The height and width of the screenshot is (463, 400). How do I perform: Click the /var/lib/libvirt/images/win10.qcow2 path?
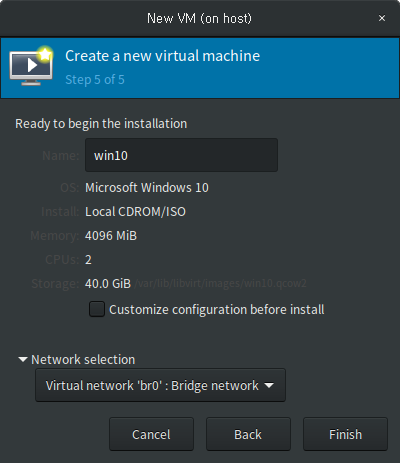point(220,284)
